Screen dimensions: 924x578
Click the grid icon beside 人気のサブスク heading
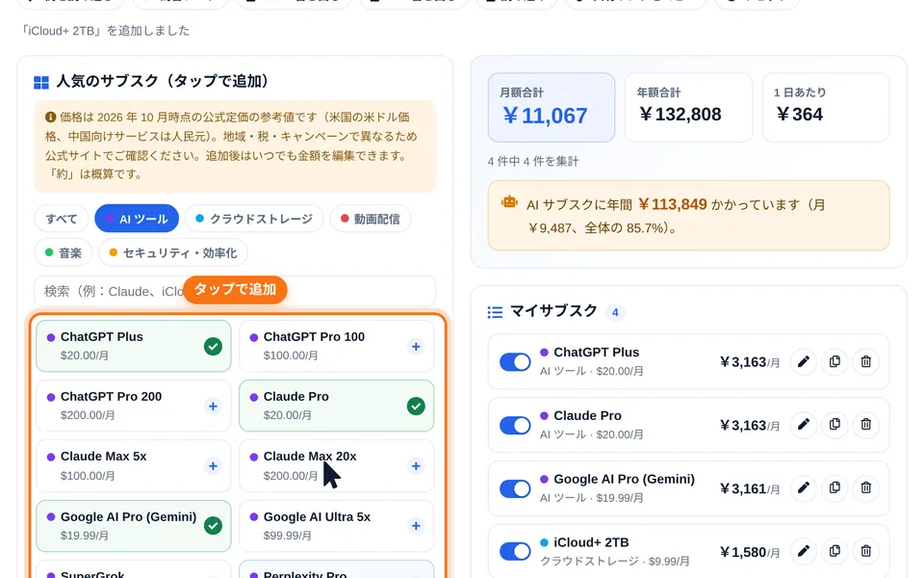pyautogui.click(x=41, y=83)
